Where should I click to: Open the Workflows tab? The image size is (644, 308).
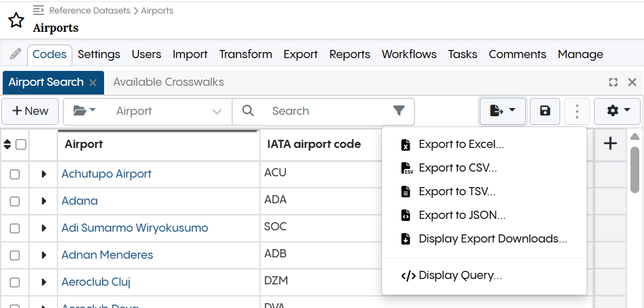[409, 55]
